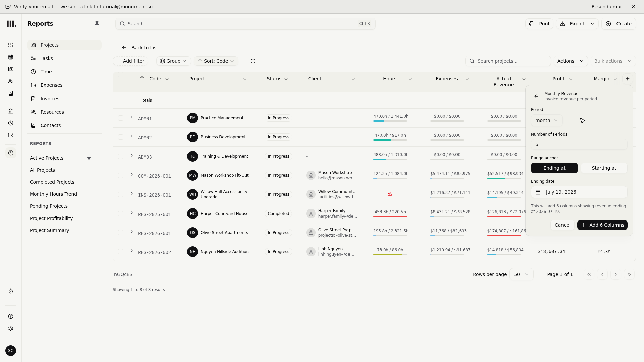Screen dimensions: 644x362
Task: Check the ADM03 row checkbox
Action: point(121,156)
